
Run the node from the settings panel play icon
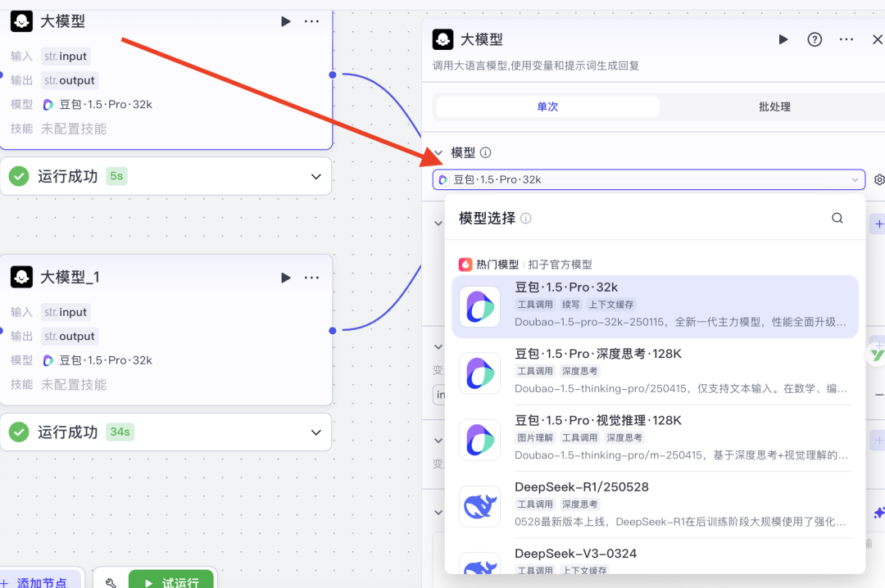(783, 39)
